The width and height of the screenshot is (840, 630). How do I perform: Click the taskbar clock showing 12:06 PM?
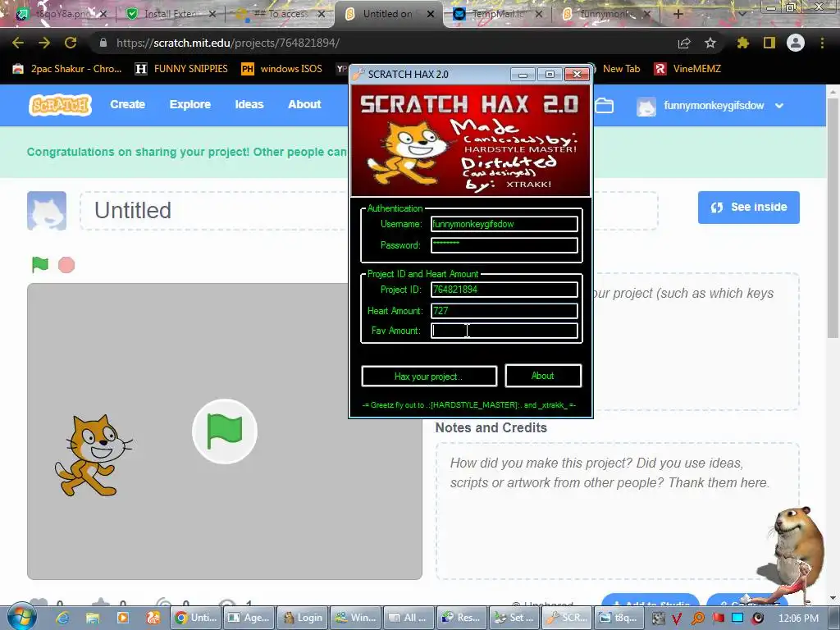798,619
